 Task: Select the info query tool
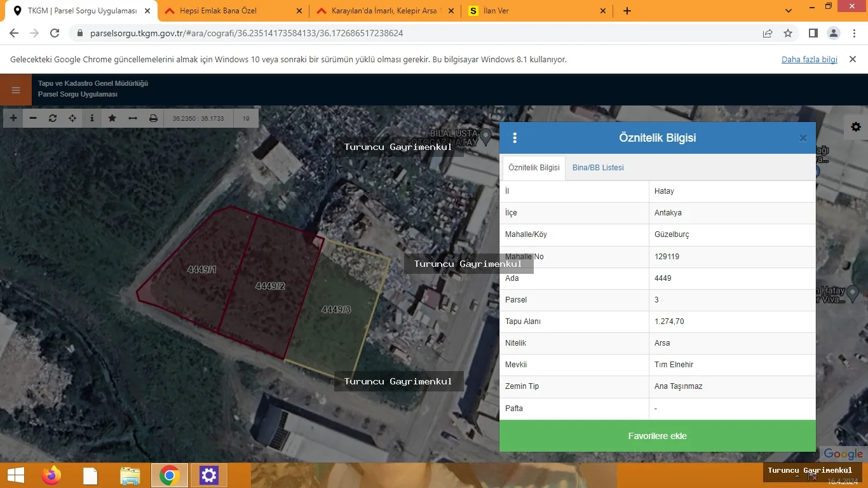[92, 118]
